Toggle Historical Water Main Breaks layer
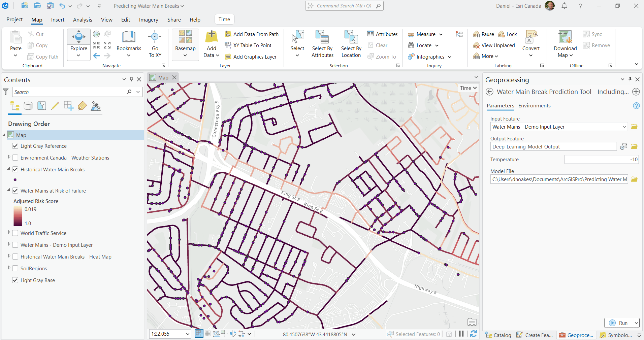This screenshot has width=644, height=340. coord(15,169)
